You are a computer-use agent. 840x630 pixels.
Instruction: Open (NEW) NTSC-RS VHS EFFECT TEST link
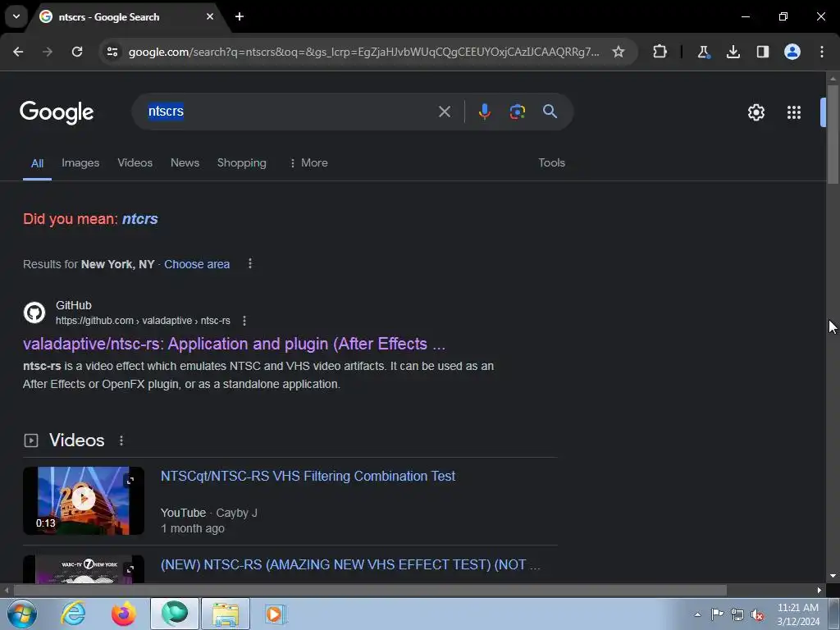[350, 564]
